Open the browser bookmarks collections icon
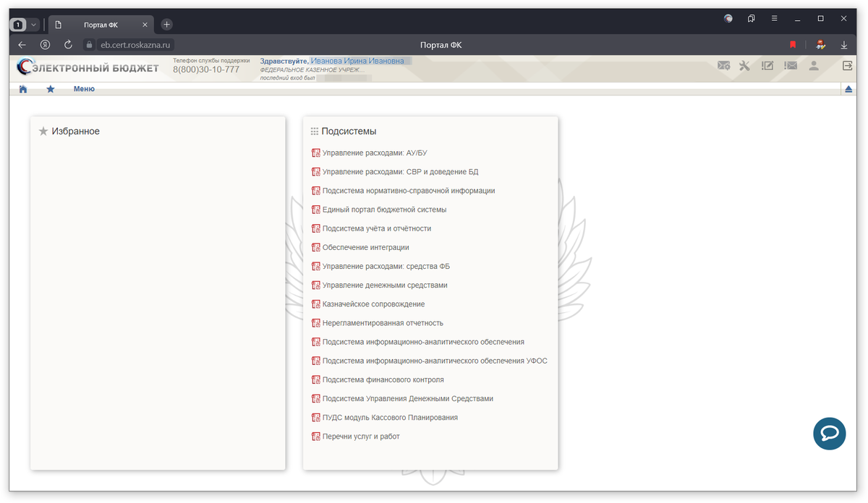868x503 pixels. (x=752, y=18)
